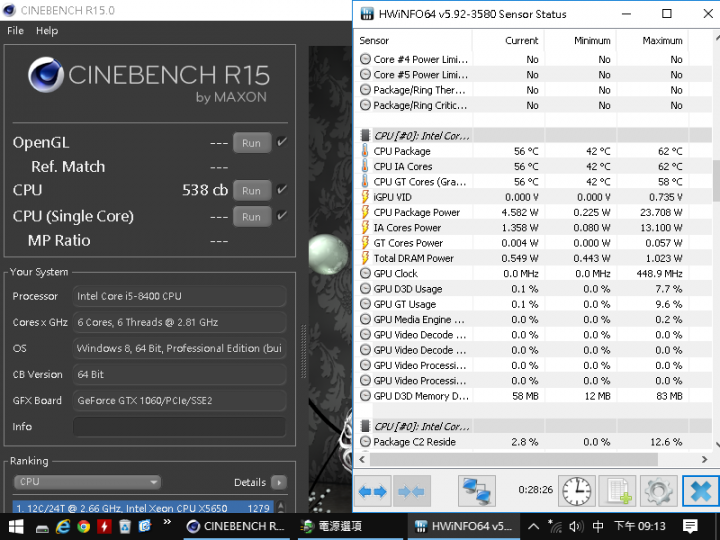Click GFX Board GeForce GTX 1060 field
The width and height of the screenshot is (720, 540).
pyautogui.click(x=180, y=400)
